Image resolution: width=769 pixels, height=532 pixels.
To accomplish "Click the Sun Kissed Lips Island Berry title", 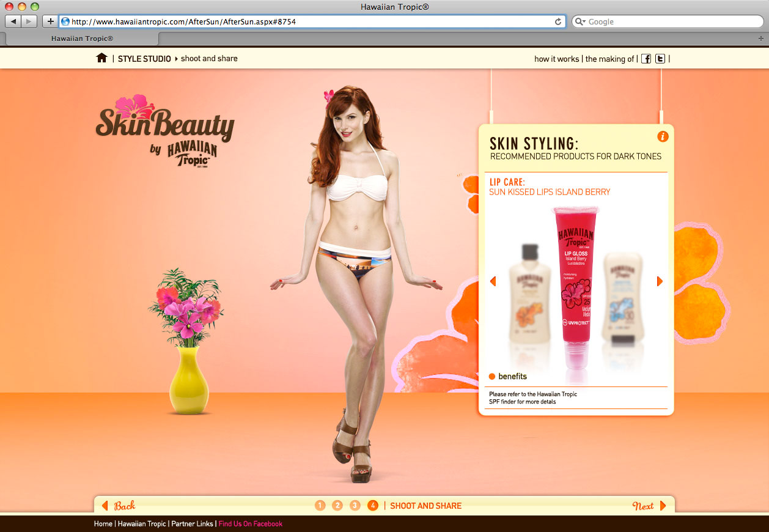I will pos(550,192).
